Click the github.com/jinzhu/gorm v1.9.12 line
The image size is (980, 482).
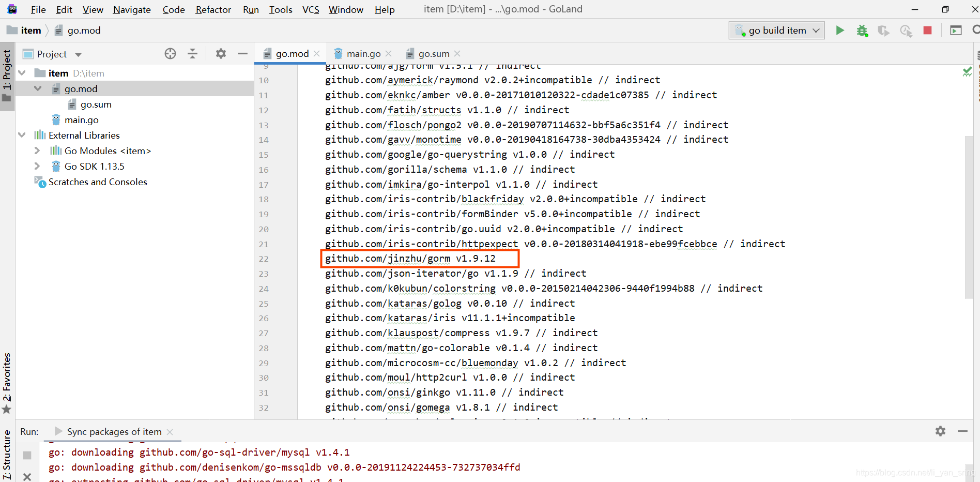pyautogui.click(x=410, y=259)
